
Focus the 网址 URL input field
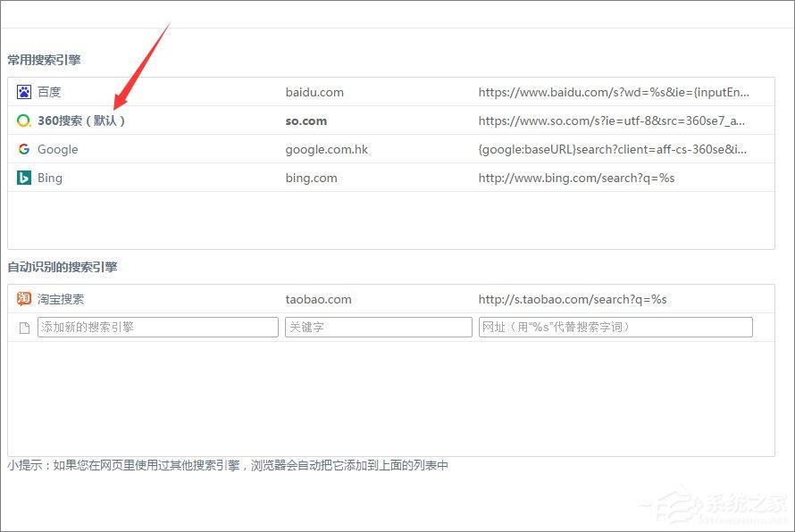click(615, 327)
